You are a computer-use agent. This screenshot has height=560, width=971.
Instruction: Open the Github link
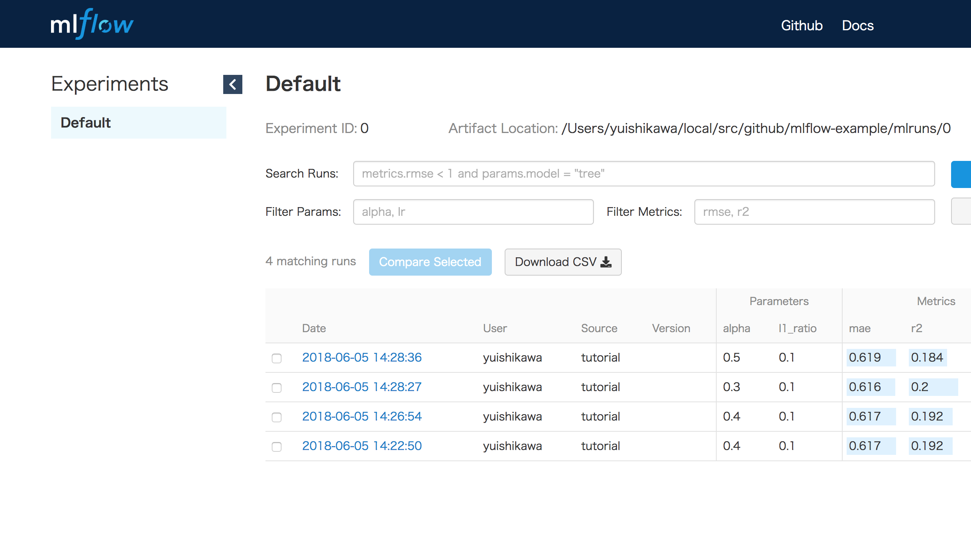(x=802, y=25)
